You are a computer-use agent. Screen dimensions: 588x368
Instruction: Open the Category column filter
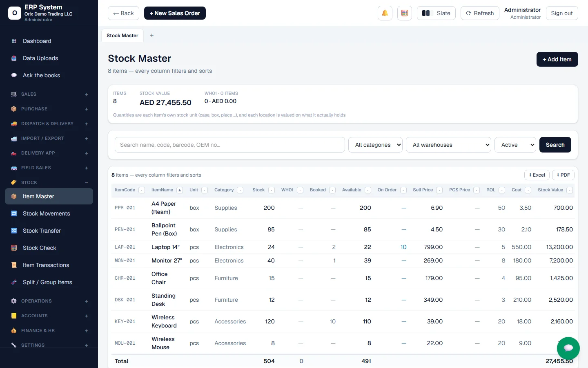click(x=240, y=190)
